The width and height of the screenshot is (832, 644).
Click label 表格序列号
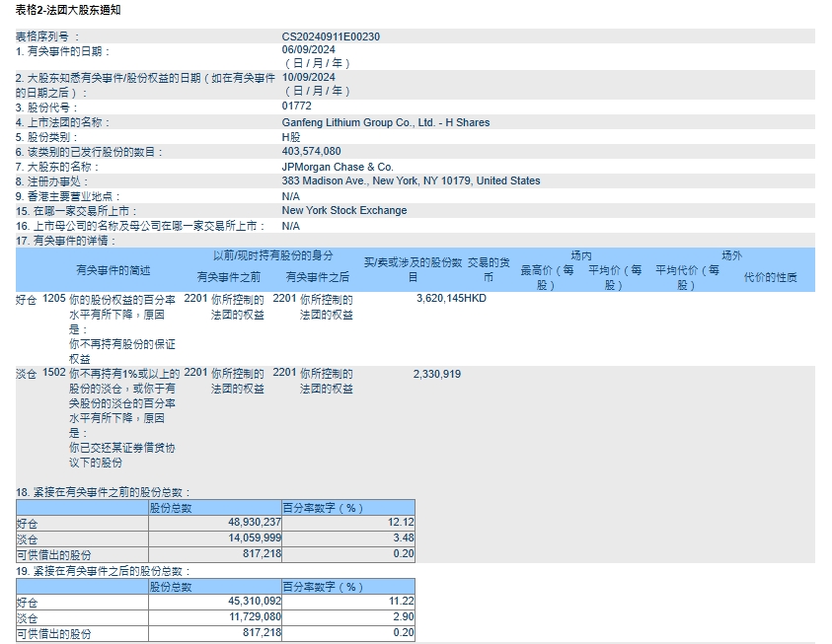point(47,36)
